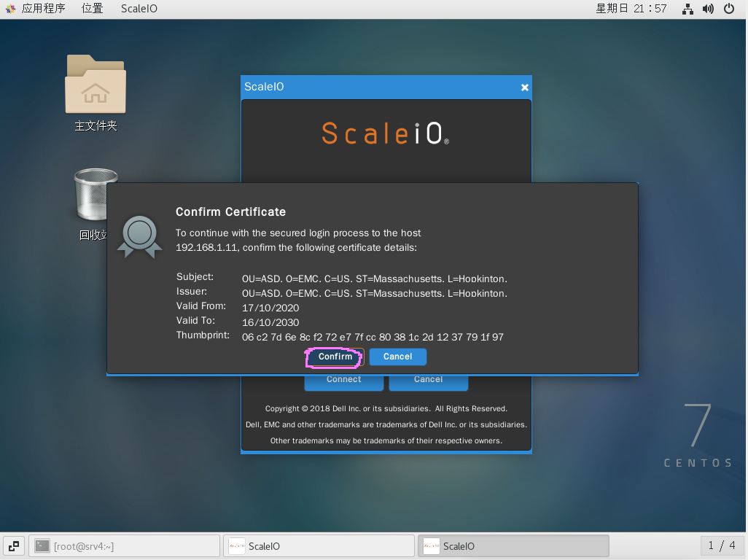Switch to the highlighted ScaleIO taskbar item

(x=513, y=546)
